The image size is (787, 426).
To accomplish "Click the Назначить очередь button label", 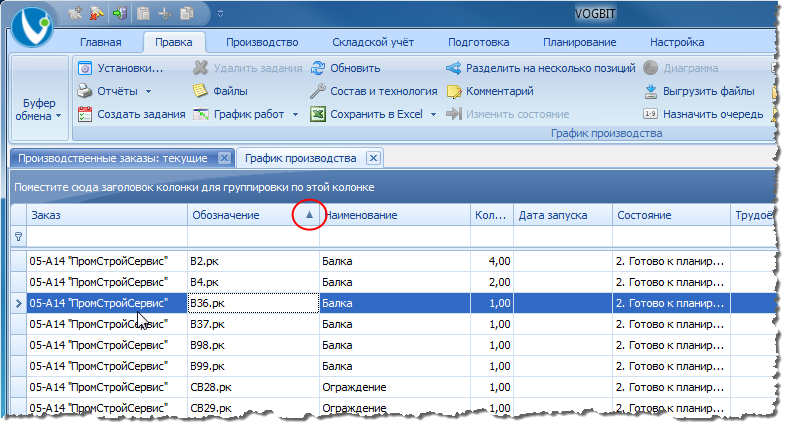I will (x=713, y=114).
